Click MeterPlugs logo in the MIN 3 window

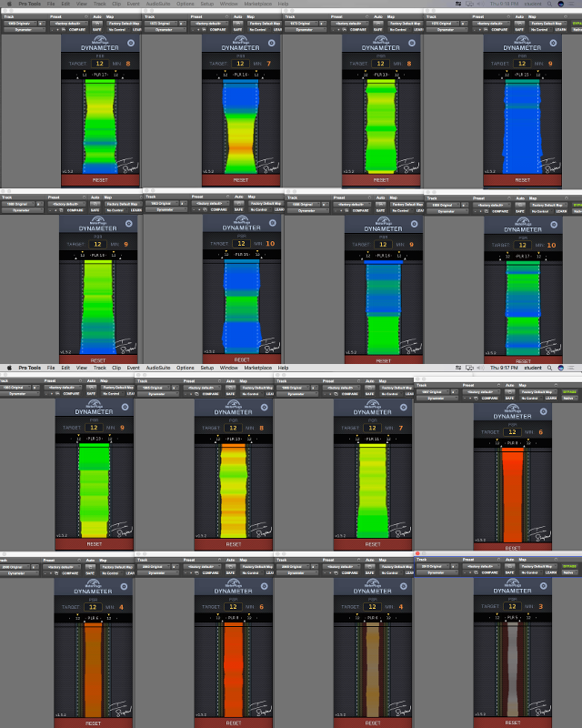(x=512, y=583)
